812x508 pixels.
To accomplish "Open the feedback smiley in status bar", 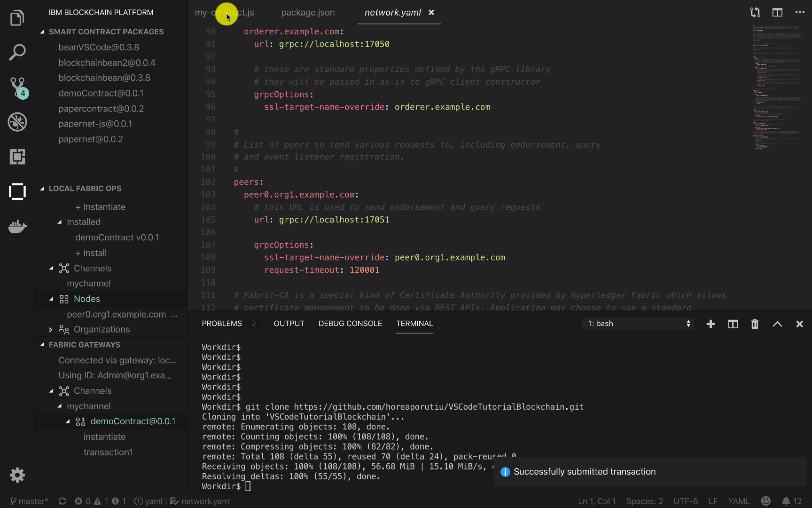I will click(x=766, y=501).
